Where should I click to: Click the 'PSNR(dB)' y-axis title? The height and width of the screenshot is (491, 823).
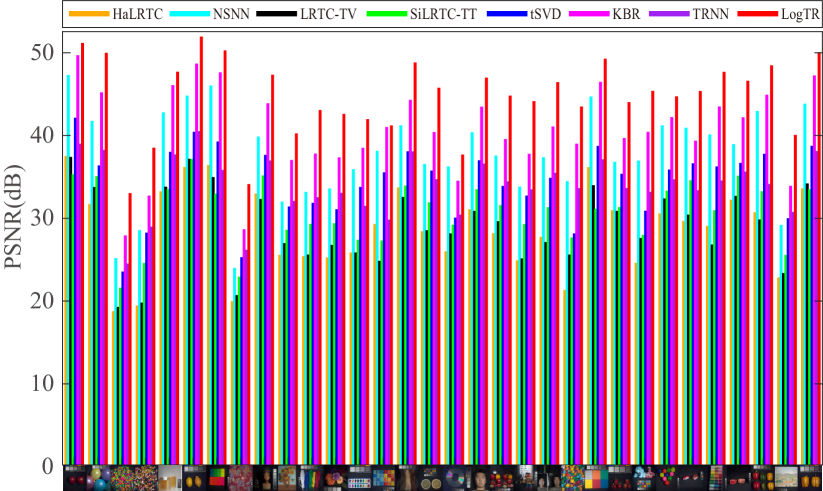(14, 217)
